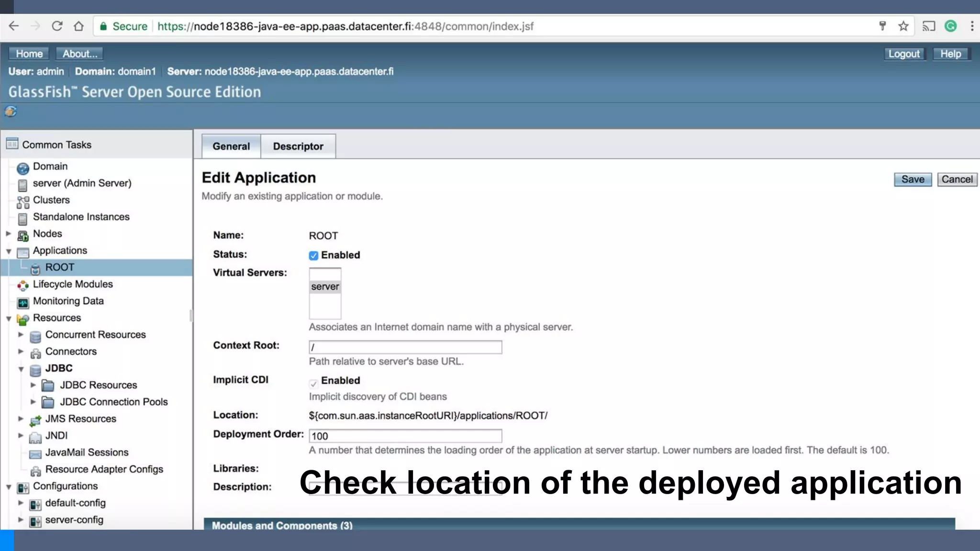This screenshot has width=980, height=551.
Task: Click the secure padlock icon
Action: pyautogui.click(x=103, y=26)
